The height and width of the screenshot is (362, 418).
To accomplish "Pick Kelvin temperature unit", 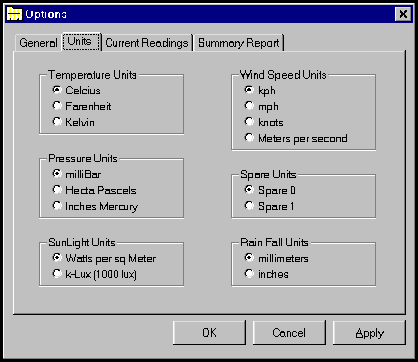I will coord(74,122).
